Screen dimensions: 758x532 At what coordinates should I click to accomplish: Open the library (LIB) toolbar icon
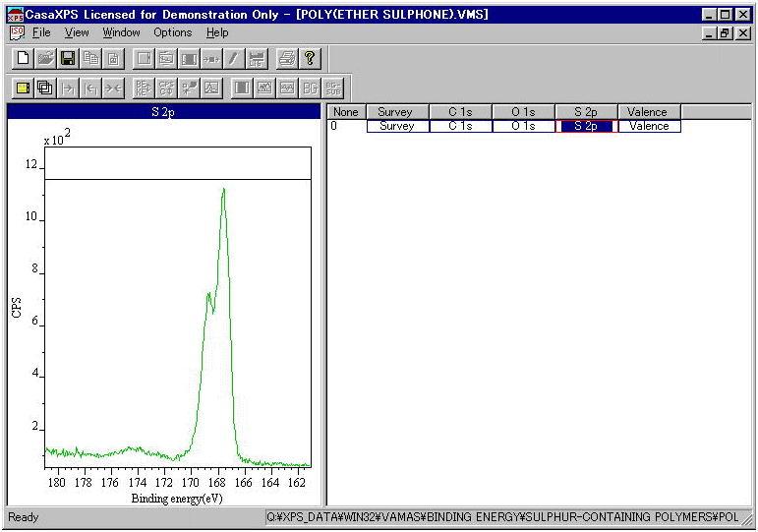tap(257, 59)
